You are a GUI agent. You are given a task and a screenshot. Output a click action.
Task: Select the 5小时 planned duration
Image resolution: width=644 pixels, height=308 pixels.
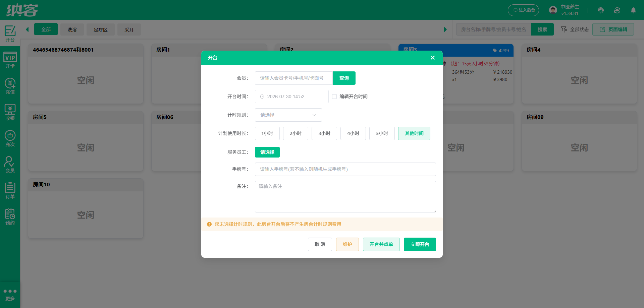coord(382,133)
